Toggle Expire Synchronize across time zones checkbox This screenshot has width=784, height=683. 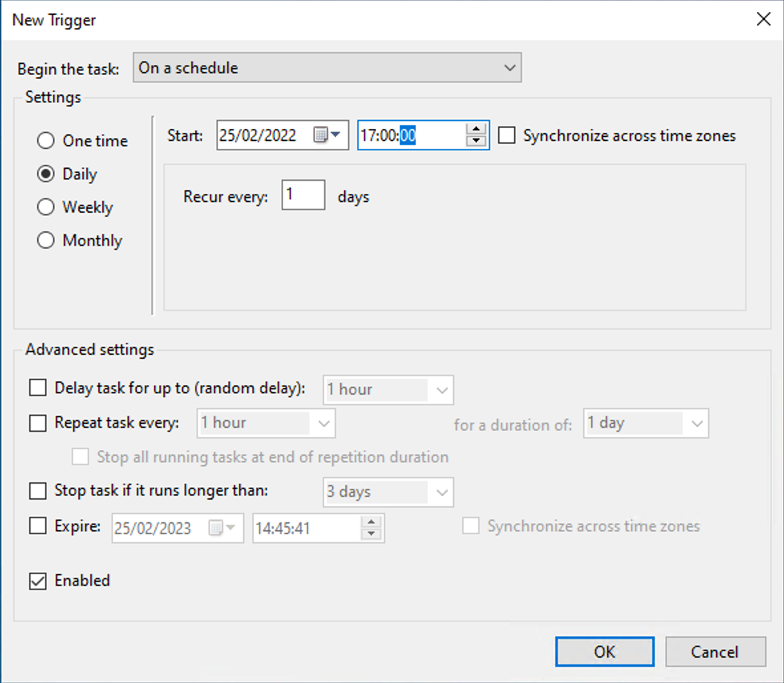pos(470,526)
